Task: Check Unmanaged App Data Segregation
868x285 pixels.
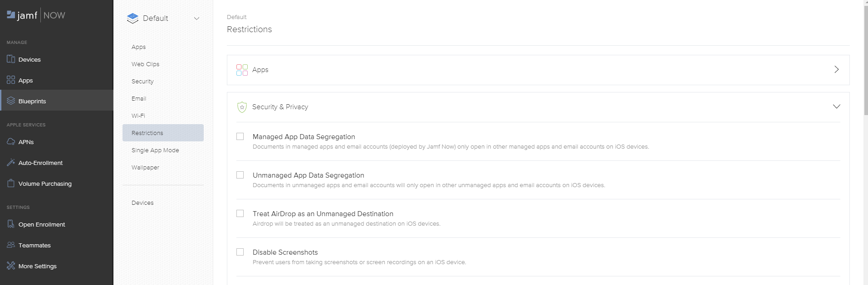Action: pyautogui.click(x=240, y=175)
